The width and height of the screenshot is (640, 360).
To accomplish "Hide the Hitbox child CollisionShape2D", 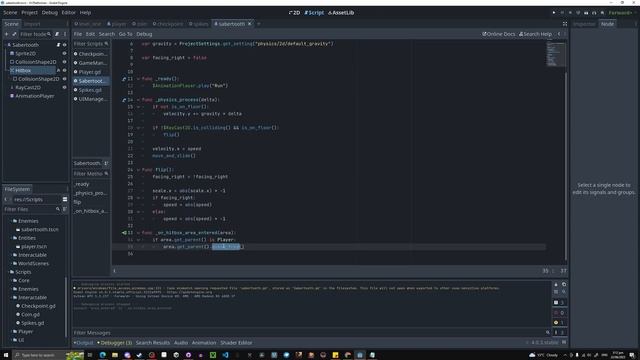I will [x=64, y=79].
